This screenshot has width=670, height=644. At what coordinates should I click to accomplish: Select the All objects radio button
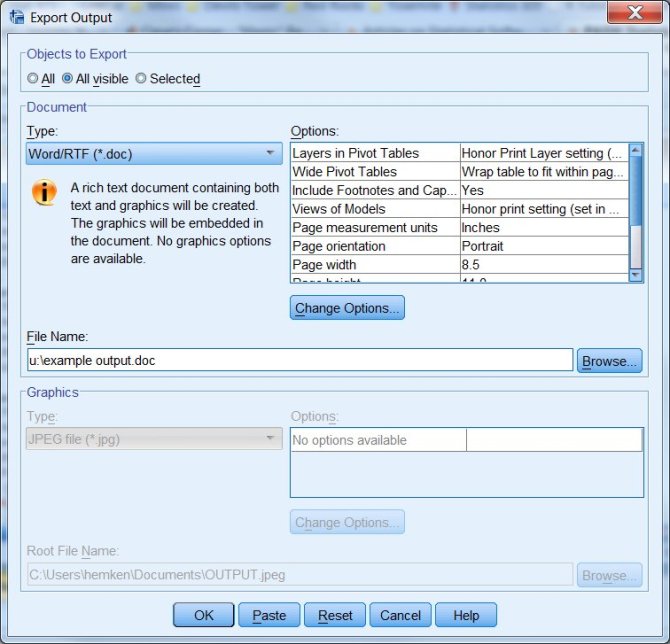[33, 79]
